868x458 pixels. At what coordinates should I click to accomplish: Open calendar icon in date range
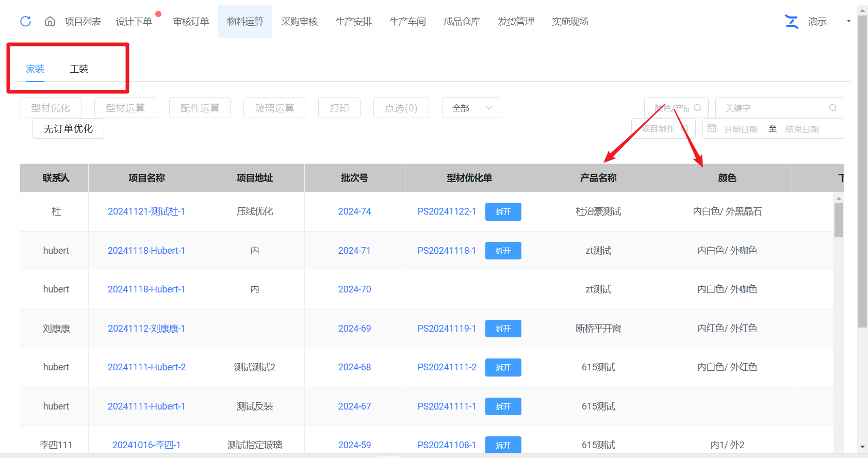click(x=712, y=128)
